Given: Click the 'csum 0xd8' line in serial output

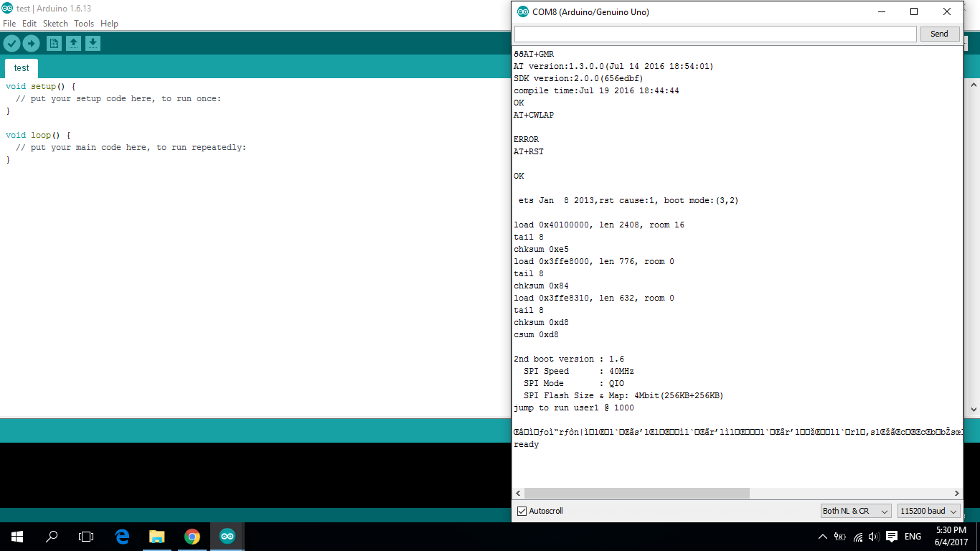Looking at the screenshot, I should (x=536, y=334).
